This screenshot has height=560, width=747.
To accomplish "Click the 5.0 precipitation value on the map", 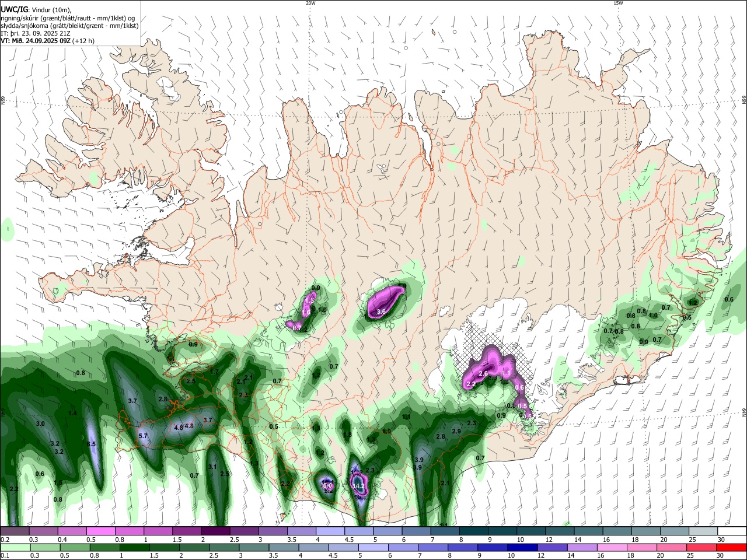I will pyautogui.click(x=327, y=485).
